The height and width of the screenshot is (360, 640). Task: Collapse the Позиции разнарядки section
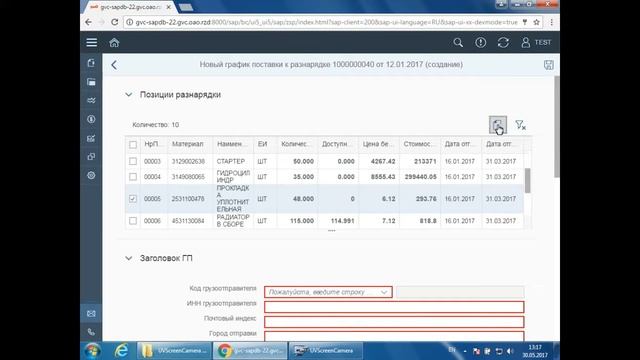(129, 95)
